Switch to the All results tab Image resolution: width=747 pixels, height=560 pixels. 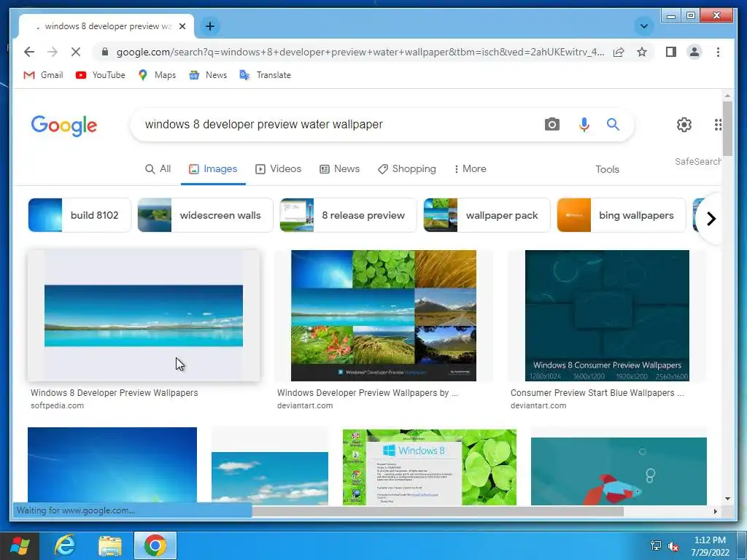point(158,168)
